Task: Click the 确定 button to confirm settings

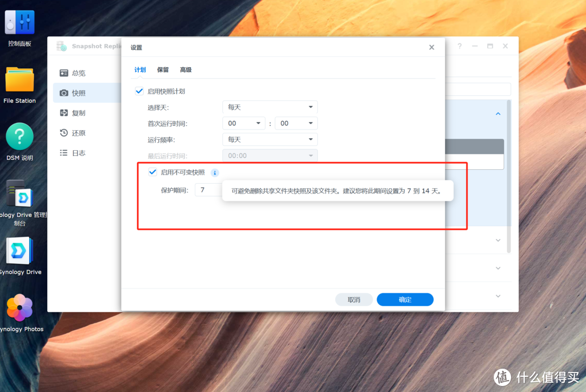Action: point(405,299)
